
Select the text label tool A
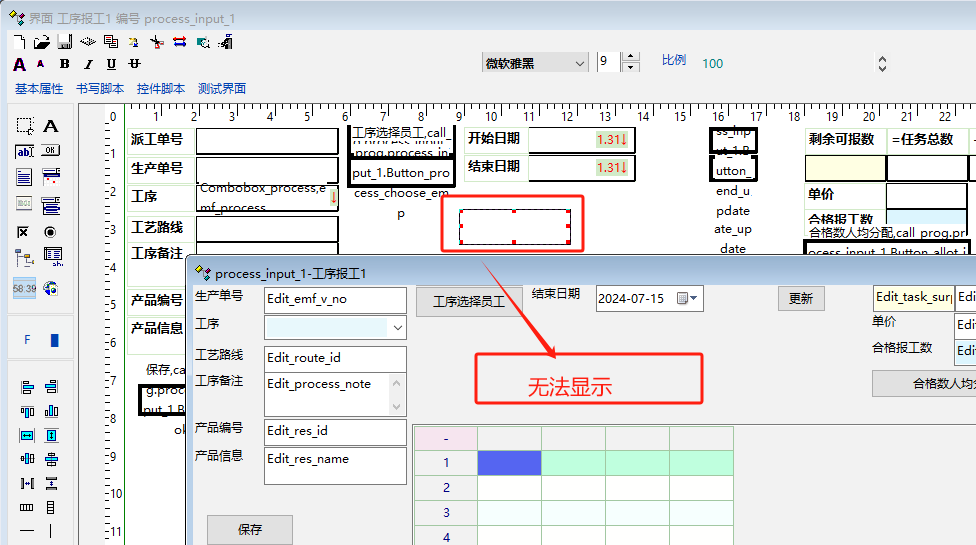[x=50, y=126]
